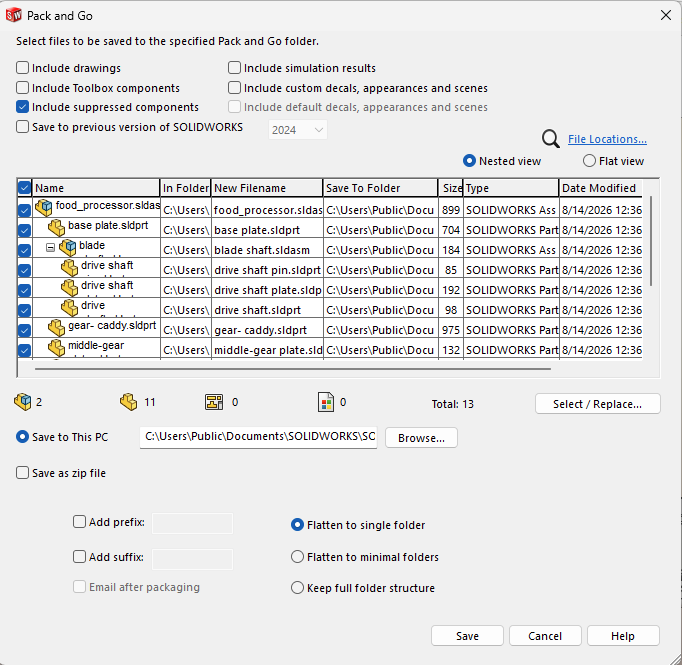Click the gear- caddy part icon

(56, 327)
